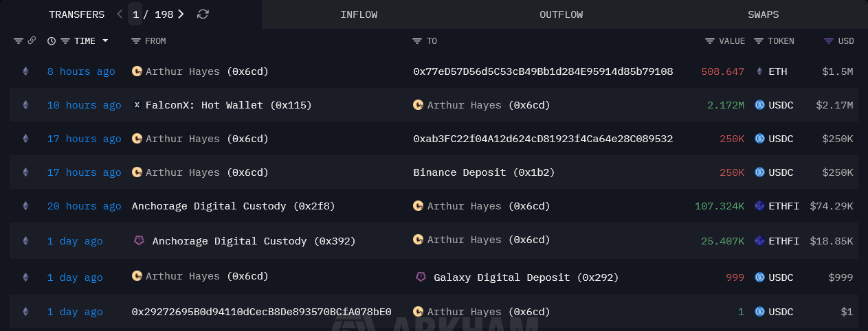Click FalconX Hot Wallet icon
The width and height of the screenshot is (868, 331).
click(137, 105)
